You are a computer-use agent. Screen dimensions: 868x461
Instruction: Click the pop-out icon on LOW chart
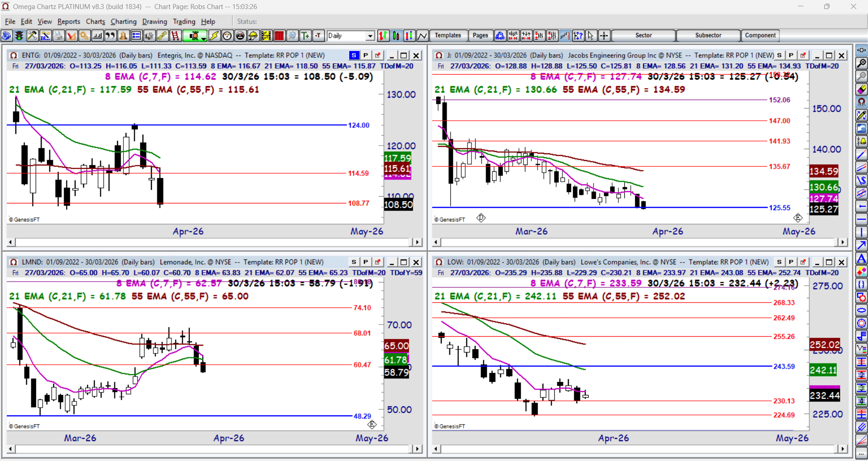tap(803, 262)
